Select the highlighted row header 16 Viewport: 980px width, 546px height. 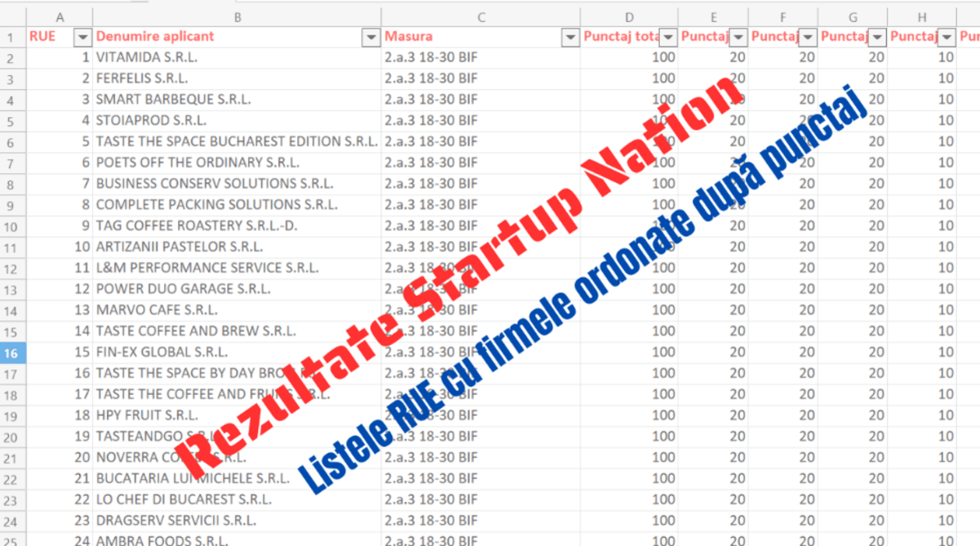pyautogui.click(x=13, y=352)
